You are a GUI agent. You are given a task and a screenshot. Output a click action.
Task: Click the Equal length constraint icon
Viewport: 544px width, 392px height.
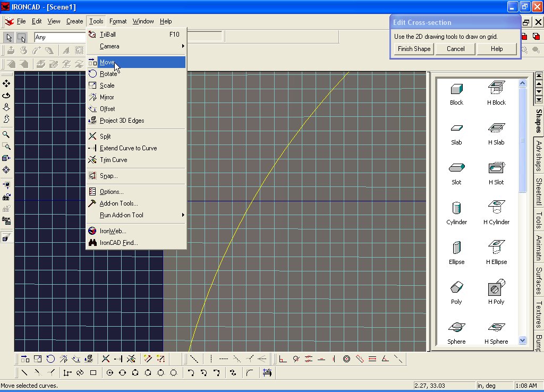coord(372,359)
